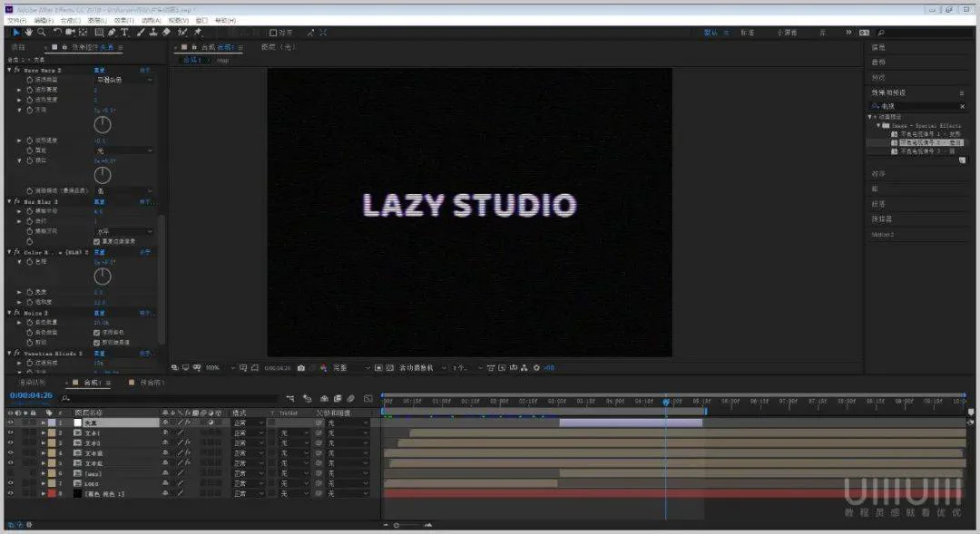
Task: Select the Eraser tool
Action: coord(166,33)
